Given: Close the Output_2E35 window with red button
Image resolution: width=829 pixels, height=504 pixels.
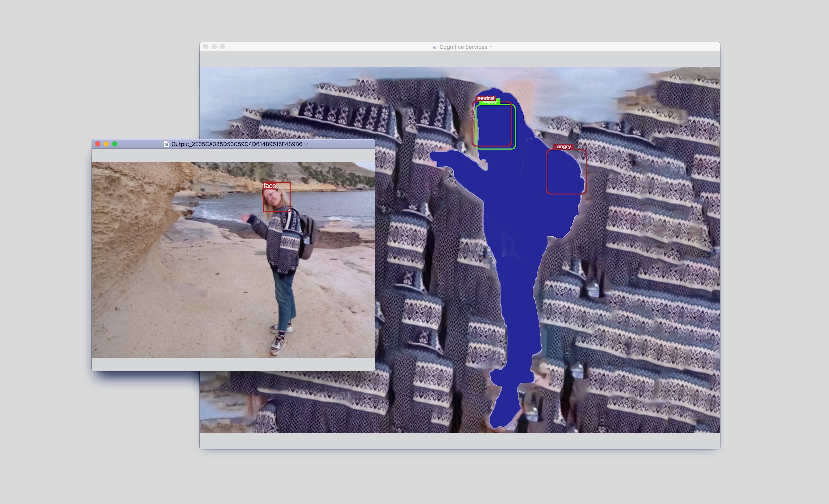Looking at the screenshot, I should click(x=97, y=144).
